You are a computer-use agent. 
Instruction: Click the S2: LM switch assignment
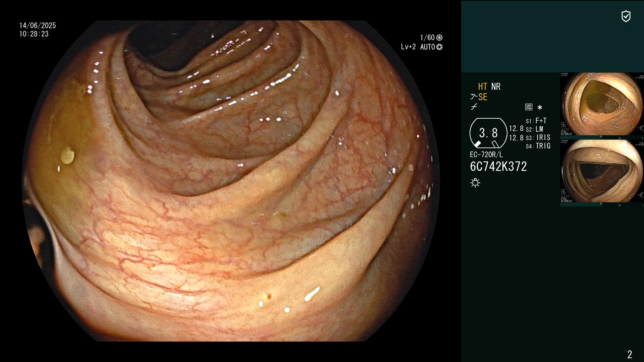coord(535,129)
